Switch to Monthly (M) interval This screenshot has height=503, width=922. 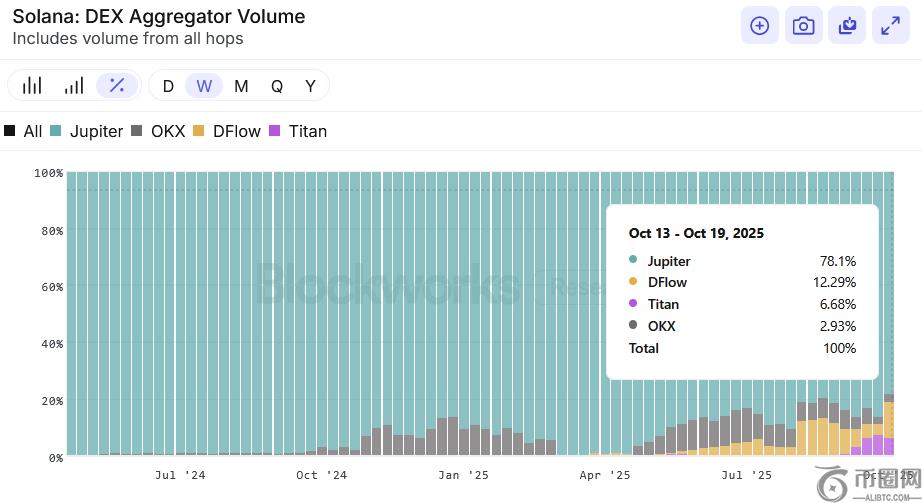(241, 86)
